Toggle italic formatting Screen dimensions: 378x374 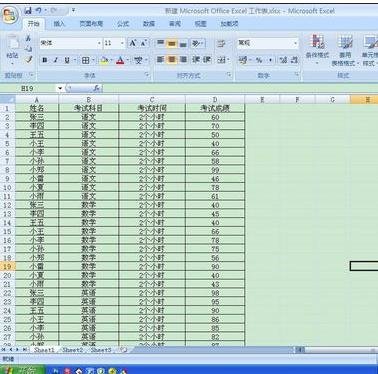(x=56, y=60)
